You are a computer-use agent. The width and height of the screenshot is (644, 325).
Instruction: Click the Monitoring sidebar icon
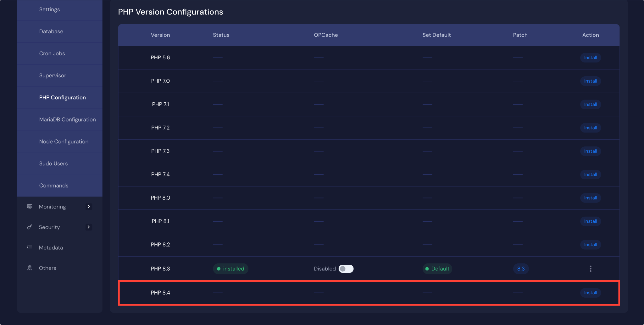pyautogui.click(x=30, y=207)
